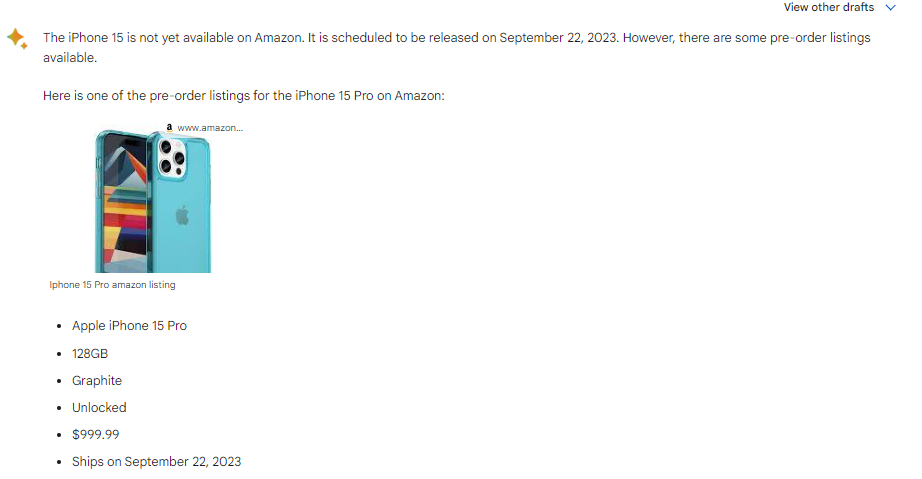Select the 'Graphite' bullet item
922x479 pixels.
[x=97, y=380]
